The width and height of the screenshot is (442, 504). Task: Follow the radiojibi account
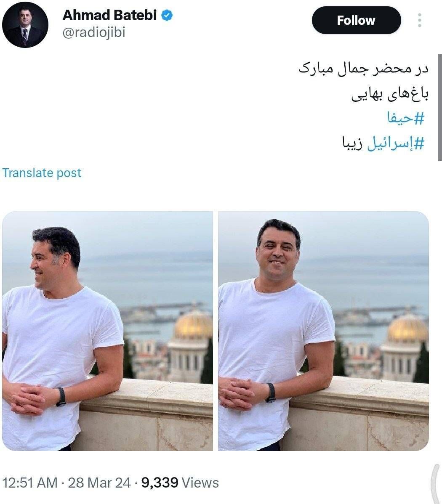pyautogui.click(x=356, y=20)
